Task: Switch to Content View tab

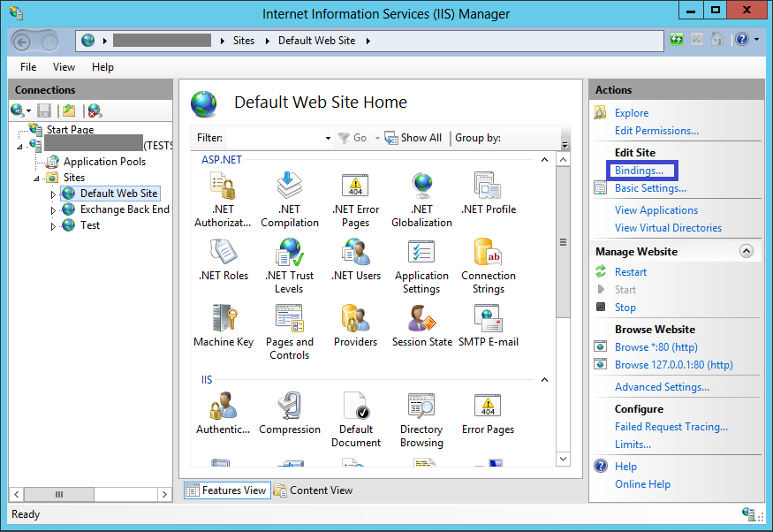Action: [314, 490]
